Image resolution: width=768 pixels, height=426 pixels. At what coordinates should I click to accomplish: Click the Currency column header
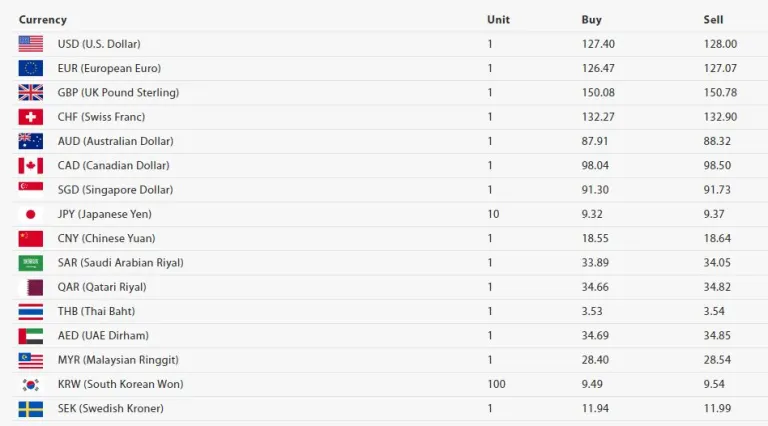[x=43, y=20]
